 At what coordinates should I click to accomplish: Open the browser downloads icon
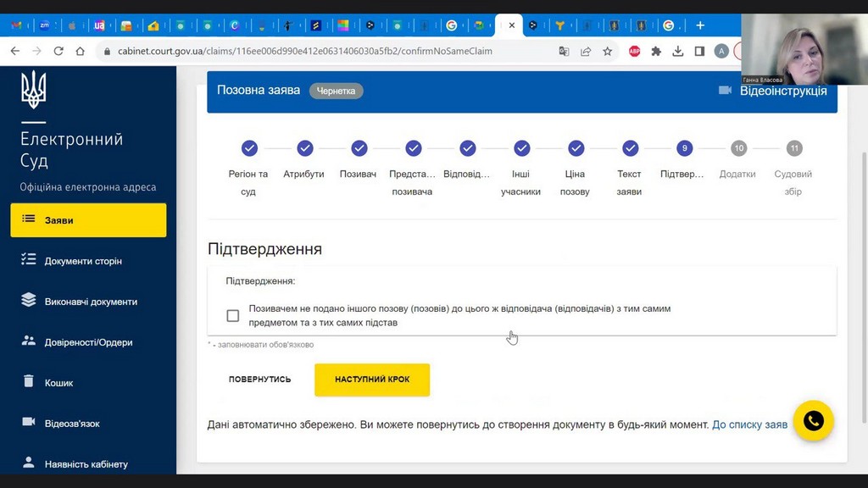678,51
